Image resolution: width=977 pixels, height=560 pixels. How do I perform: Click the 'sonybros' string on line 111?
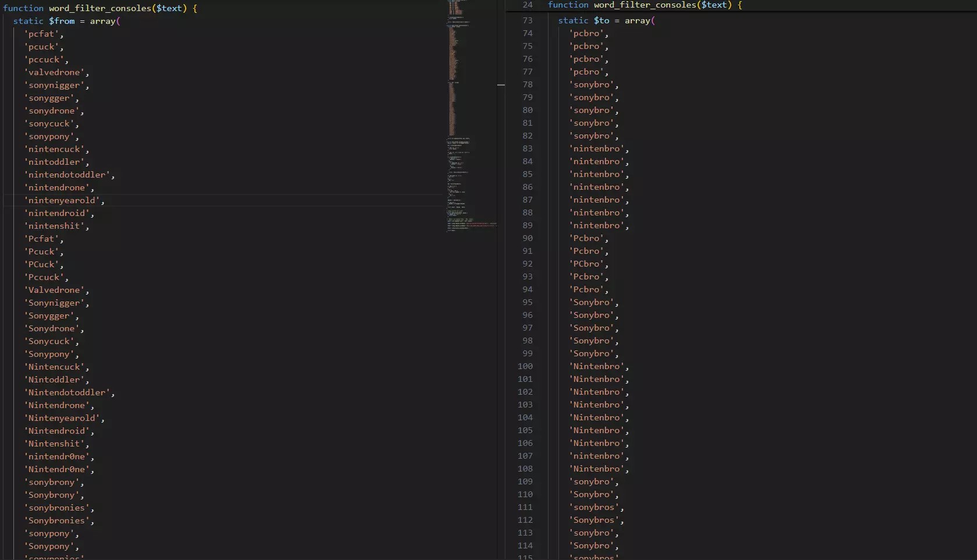point(594,507)
